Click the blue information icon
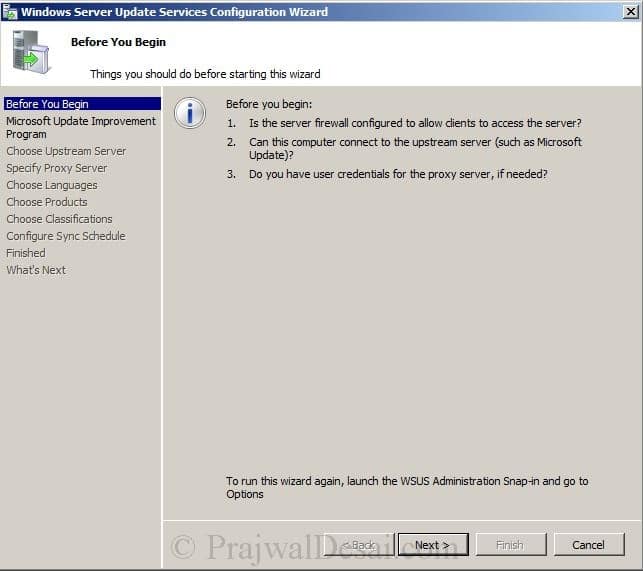The width and height of the screenshot is (643, 571). pos(189,113)
